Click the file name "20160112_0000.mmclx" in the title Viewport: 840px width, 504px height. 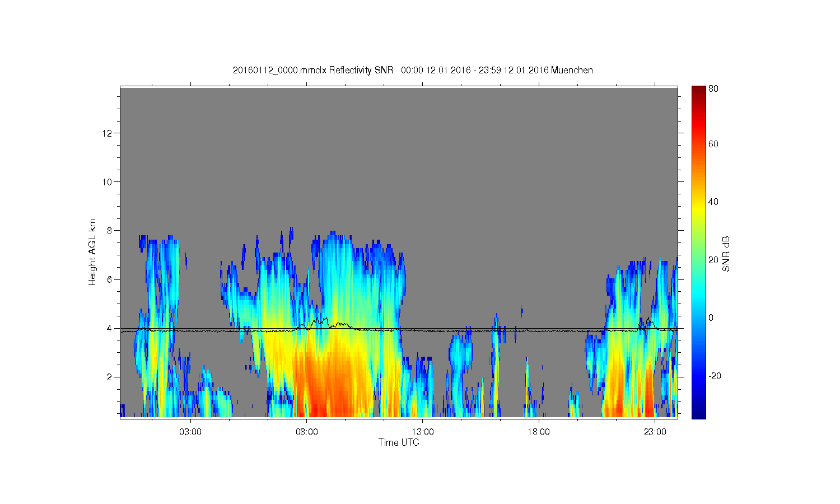pos(279,71)
